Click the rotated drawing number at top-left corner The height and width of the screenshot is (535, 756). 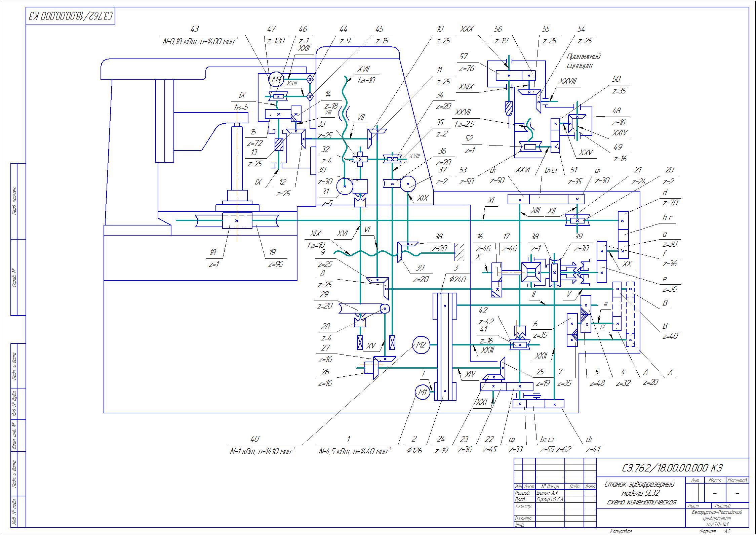[71, 16]
